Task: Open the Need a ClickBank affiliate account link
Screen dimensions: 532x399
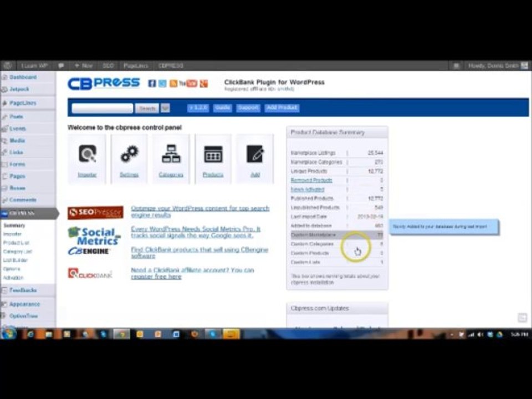Action: (x=192, y=273)
